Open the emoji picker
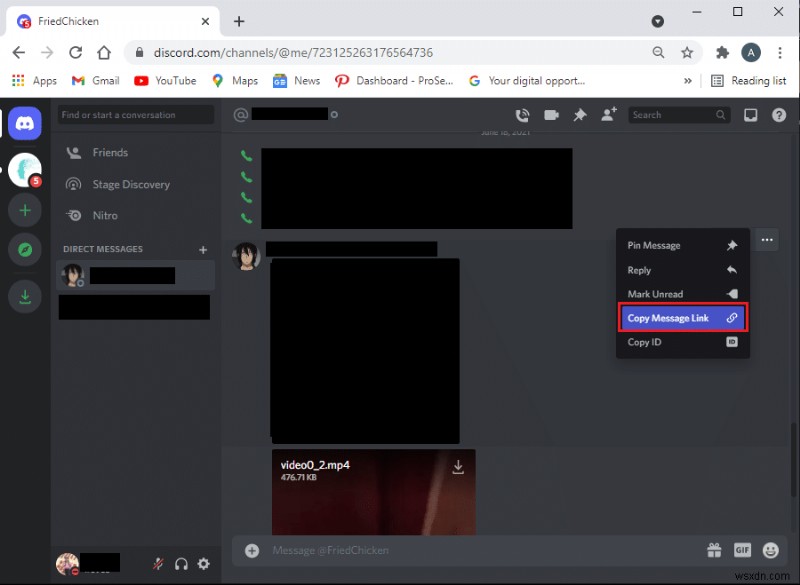The width and height of the screenshot is (800, 585). coord(770,550)
